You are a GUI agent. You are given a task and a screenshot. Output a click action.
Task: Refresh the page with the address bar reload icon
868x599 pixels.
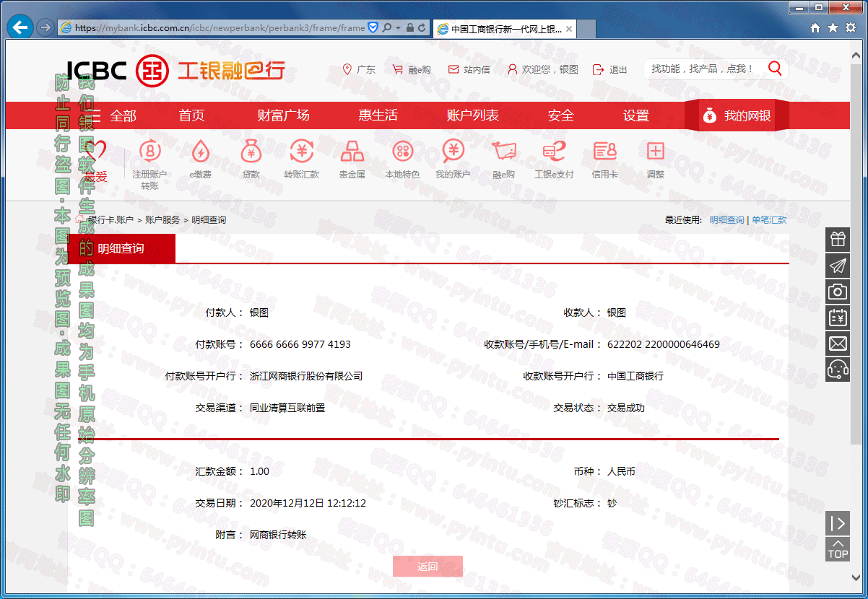421,27
